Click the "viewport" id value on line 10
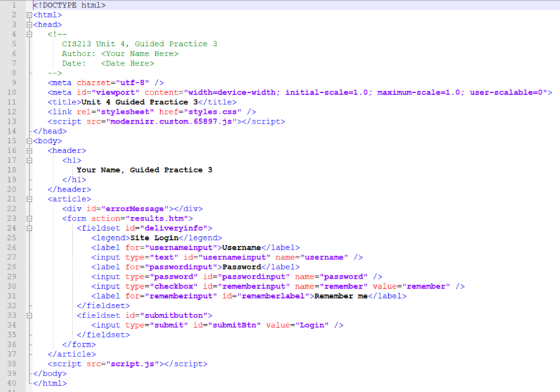 (x=116, y=92)
